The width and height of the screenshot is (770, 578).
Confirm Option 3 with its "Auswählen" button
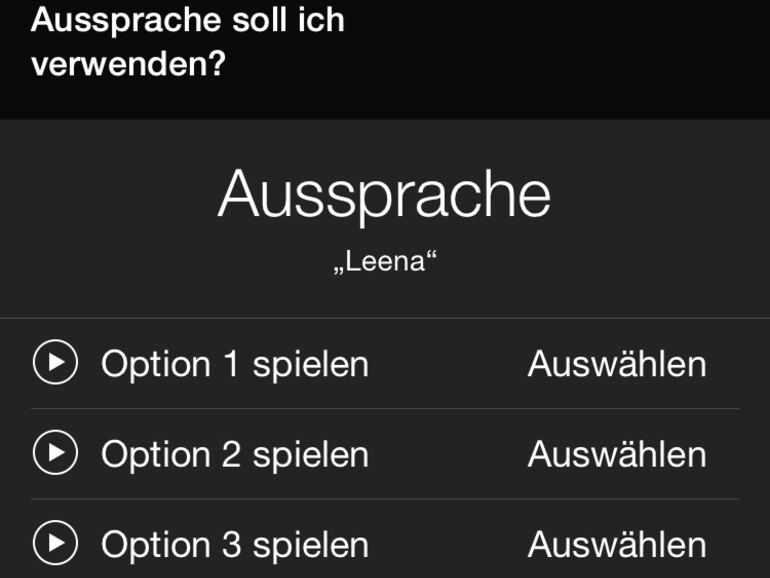pyautogui.click(x=616, y=545)
